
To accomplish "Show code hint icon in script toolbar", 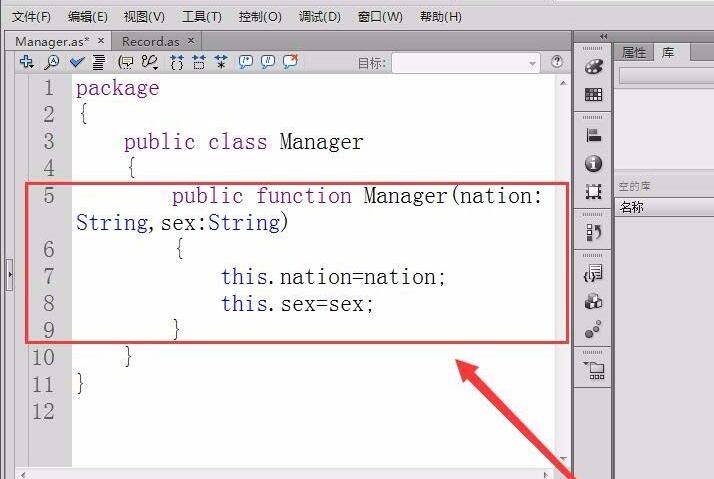I will coord(125,62).
